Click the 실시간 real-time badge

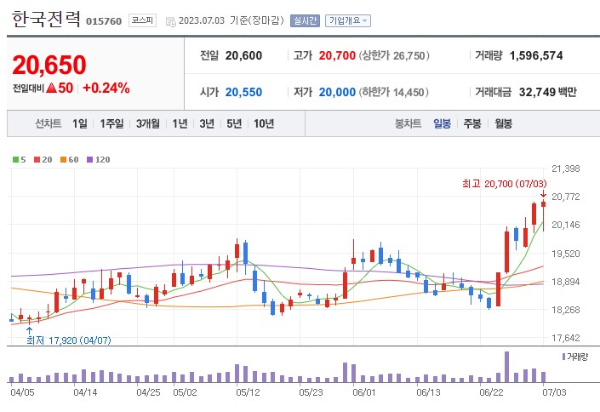305,21
